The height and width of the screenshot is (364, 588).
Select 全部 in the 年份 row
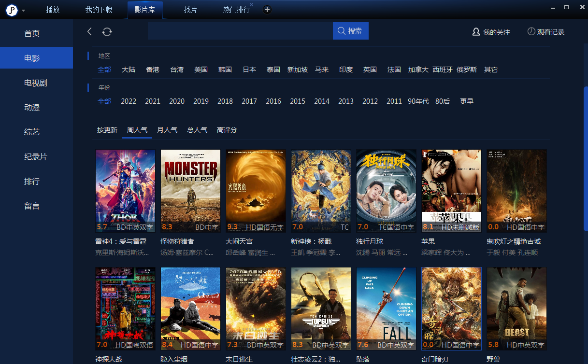click(x=104, y=101)
